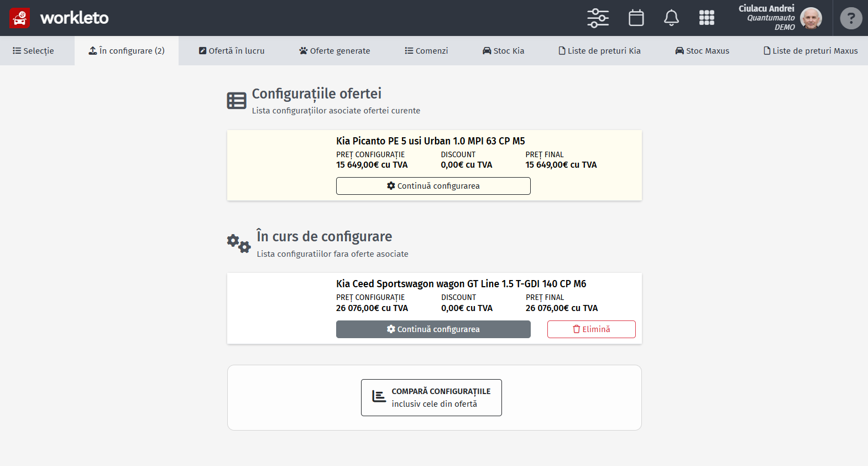The width and height of the screenshot is (868, 466).
Task: Click Compară configurațiile button
Action: [x=431, y=397]
